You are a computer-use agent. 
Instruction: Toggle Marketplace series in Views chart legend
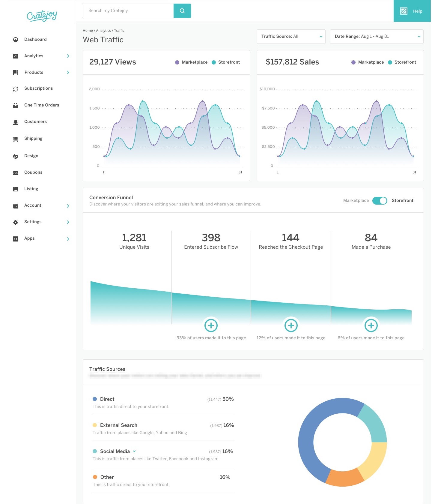point(191,62)
